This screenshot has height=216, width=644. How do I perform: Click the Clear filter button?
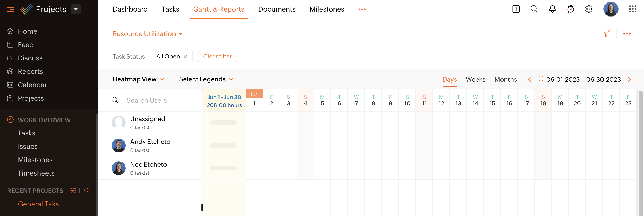[x=218, y=56]
